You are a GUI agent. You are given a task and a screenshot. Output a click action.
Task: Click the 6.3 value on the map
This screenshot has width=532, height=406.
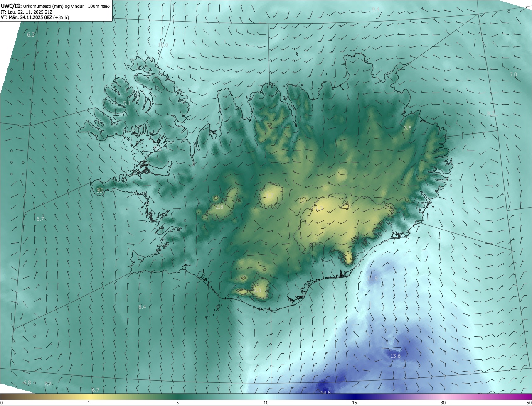(31, 35)
